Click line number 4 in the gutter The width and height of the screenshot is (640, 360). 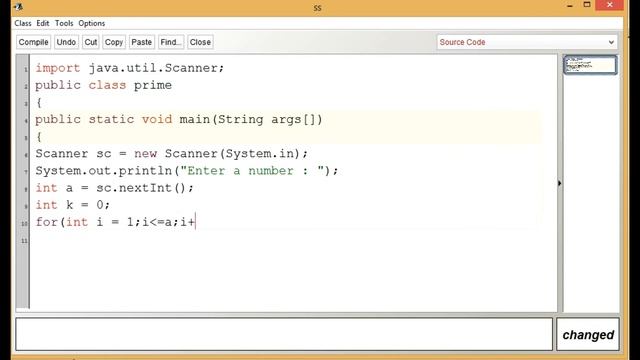click(26, 121)
